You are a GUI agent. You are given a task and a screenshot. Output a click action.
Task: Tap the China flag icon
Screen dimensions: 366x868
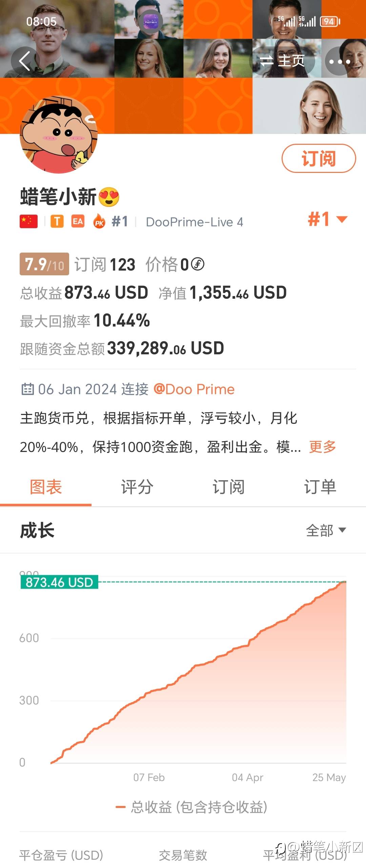coord(28,222)
